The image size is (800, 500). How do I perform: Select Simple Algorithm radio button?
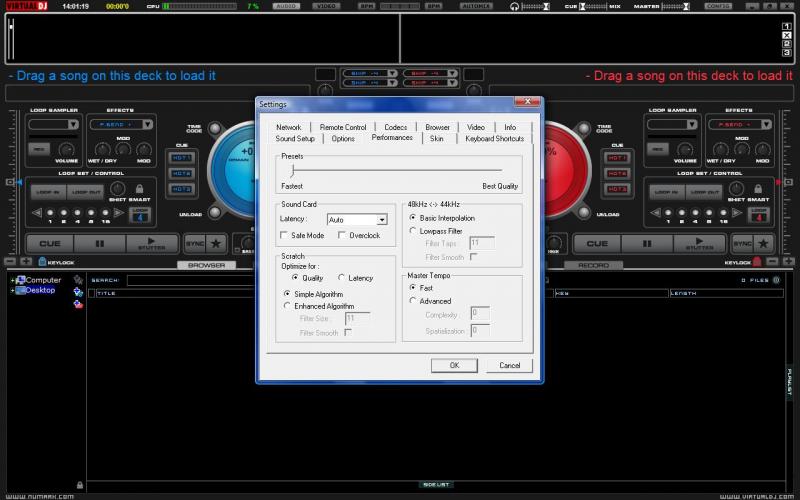coord(287,294)
